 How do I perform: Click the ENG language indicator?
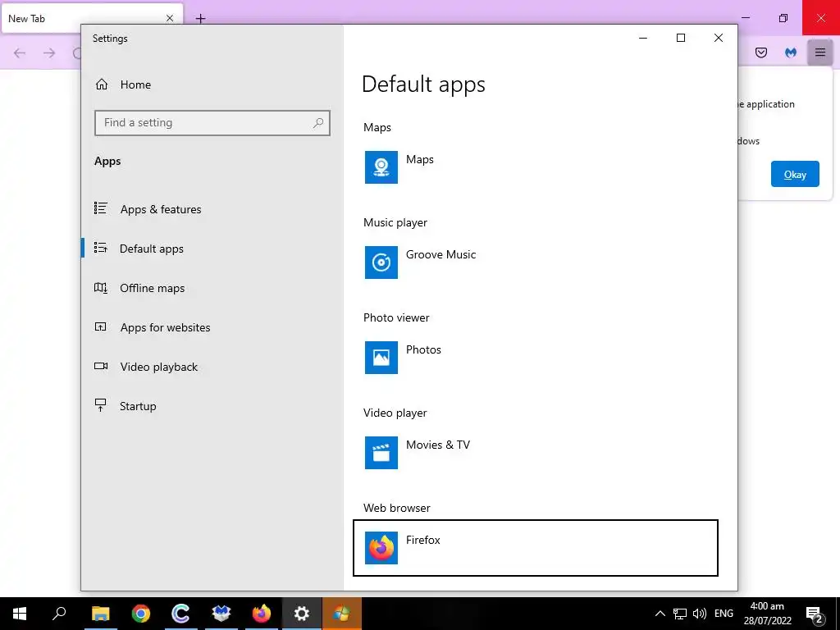point(724,614)
